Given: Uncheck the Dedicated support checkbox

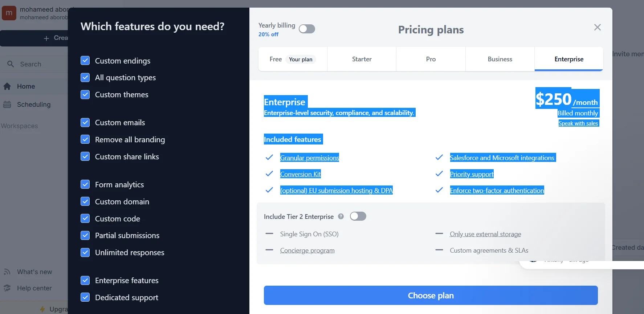Looking at the screenshot, I should point(85,297).
